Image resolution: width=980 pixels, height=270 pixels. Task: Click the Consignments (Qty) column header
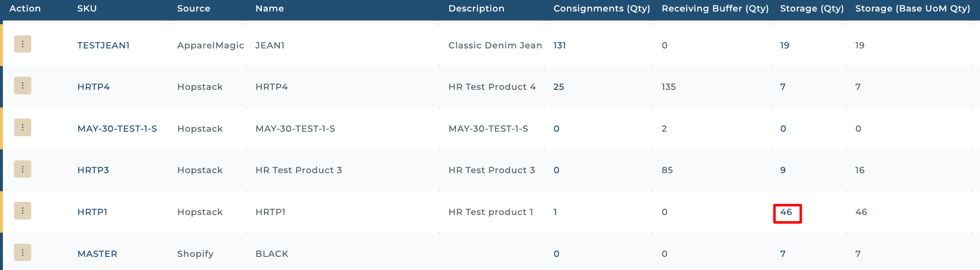click(601, 9)
